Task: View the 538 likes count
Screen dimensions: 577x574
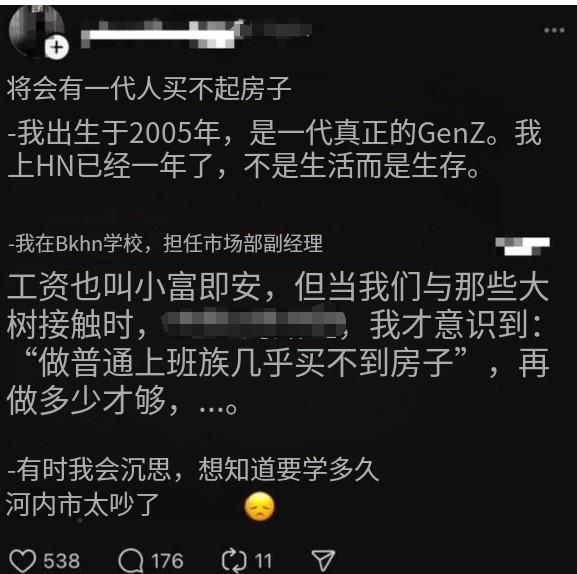Action: coord(61,561)
